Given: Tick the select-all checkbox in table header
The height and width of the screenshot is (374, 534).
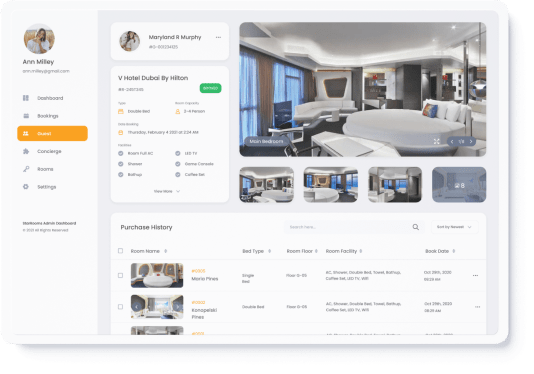Looking at the screenshot, I should click(120, 251).
